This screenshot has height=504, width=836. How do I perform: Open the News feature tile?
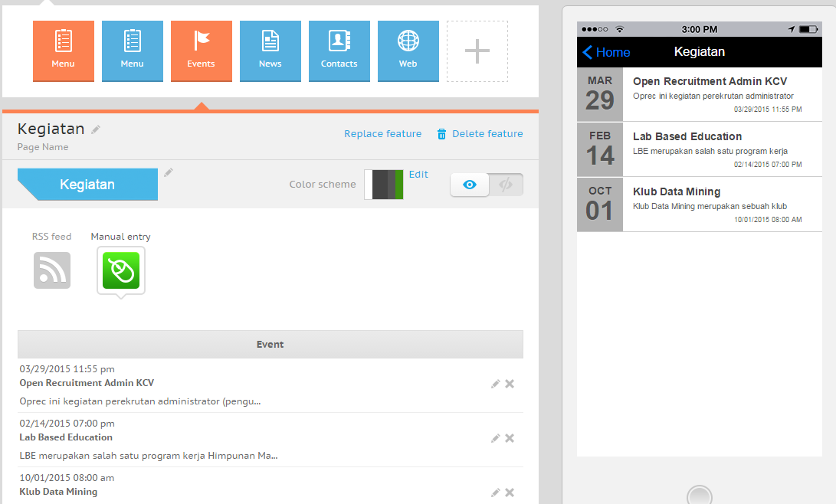[x=270, y=51]
